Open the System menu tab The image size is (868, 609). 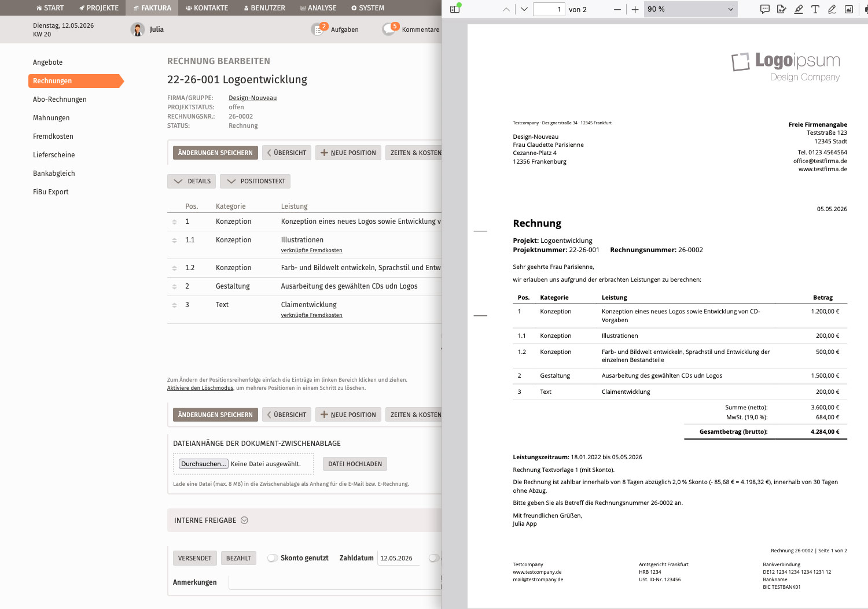367,8
